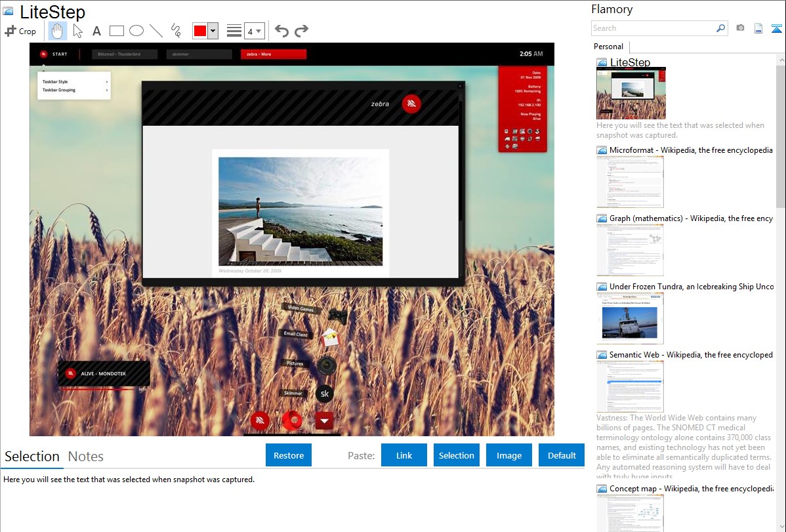This screenshot has width=786, height=532.
Task: Click the red color swatch
Action: [200, 31]
